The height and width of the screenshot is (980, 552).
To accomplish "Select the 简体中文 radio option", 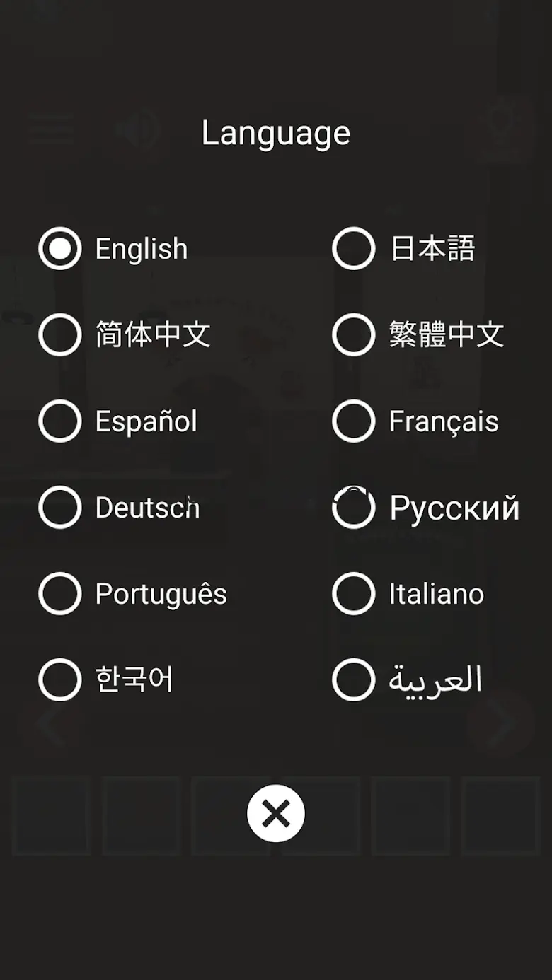I will point(60,335).
